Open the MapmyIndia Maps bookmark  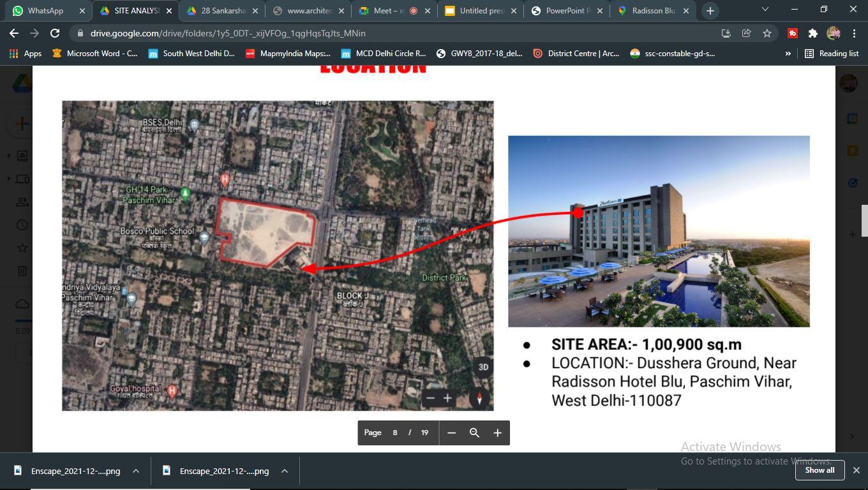288,54
